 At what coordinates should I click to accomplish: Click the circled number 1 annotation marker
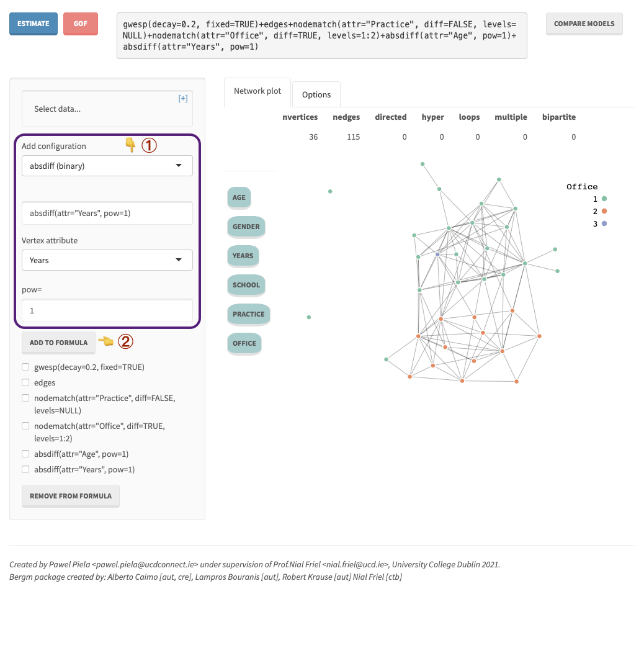click(x=149, y=145)
